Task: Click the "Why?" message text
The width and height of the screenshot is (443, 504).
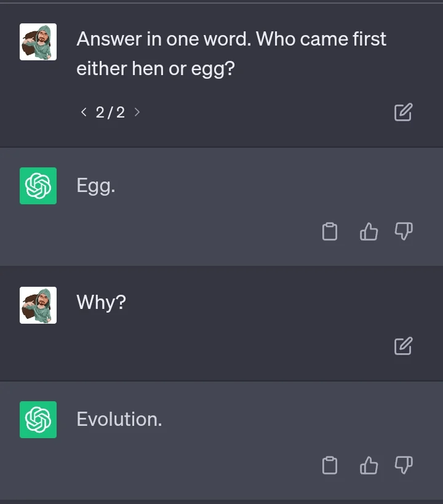Action: click(x=101, y=302)
